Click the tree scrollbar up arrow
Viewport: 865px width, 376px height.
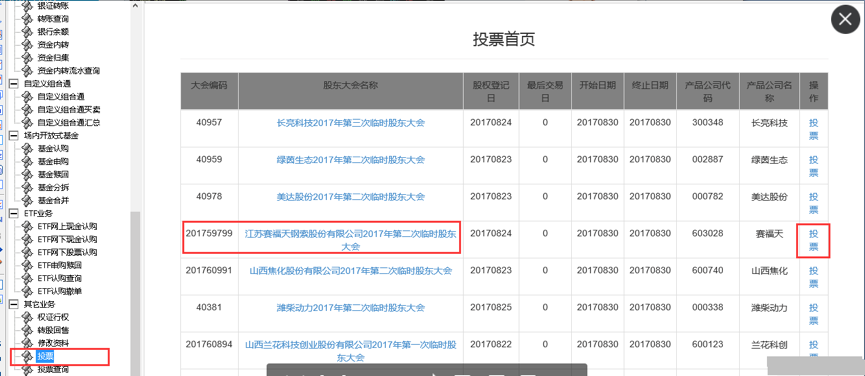(135, 5)
